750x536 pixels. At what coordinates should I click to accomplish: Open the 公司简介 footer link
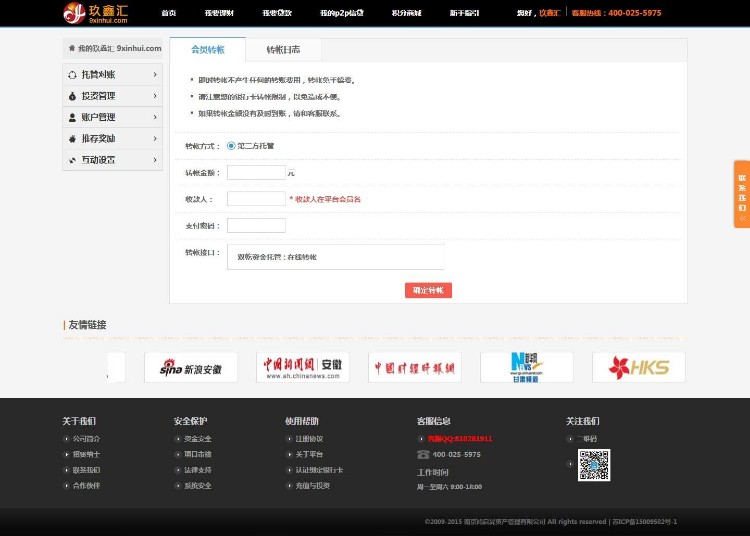tap(87, 439)
